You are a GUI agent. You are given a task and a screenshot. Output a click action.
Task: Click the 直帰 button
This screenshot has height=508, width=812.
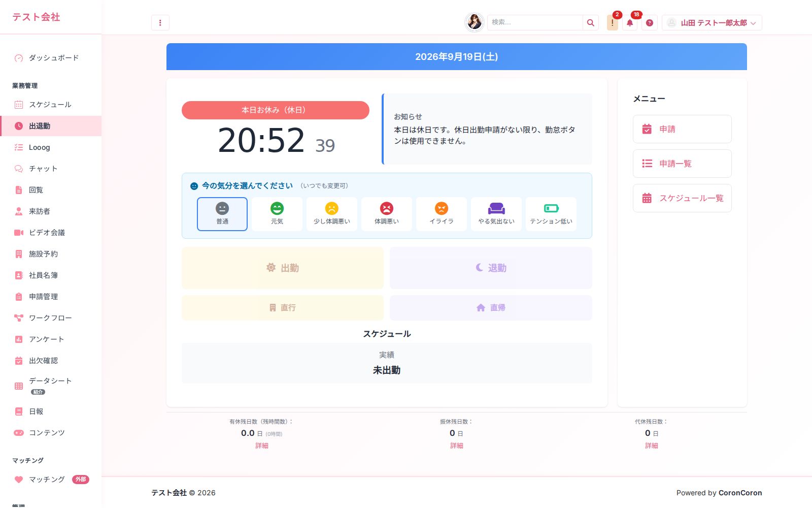tap(491, 307)
